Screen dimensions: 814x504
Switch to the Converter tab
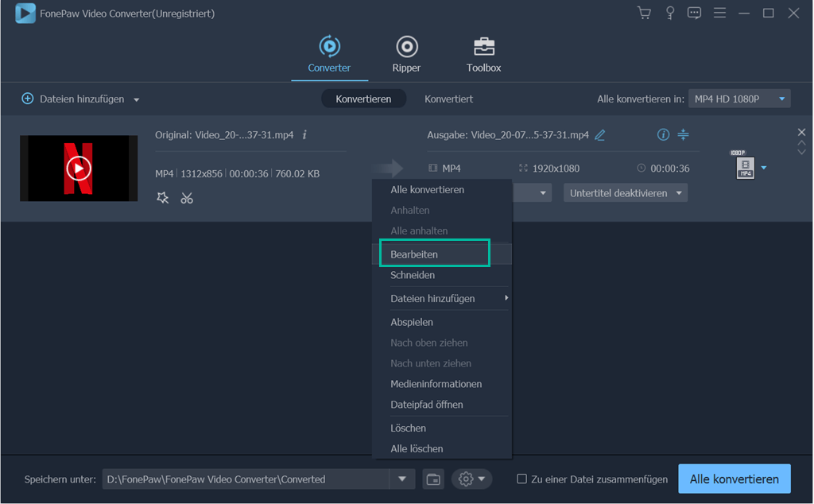pos(329,54)
